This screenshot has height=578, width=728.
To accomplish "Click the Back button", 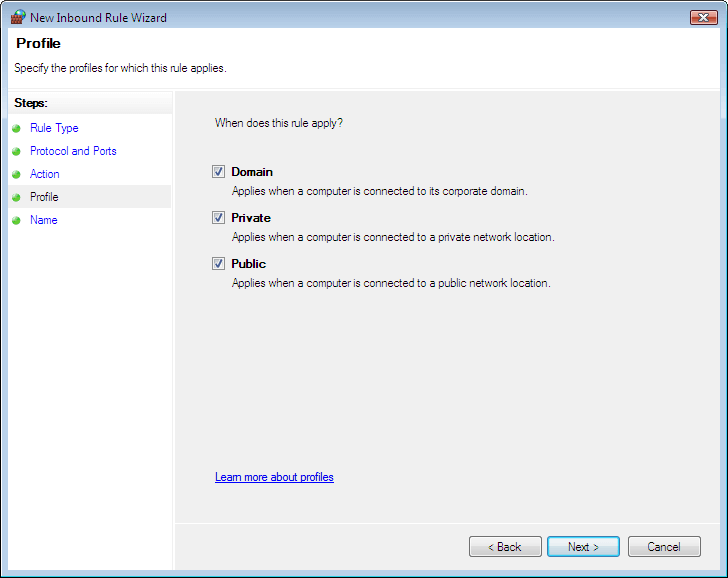I will pos(505,546).
